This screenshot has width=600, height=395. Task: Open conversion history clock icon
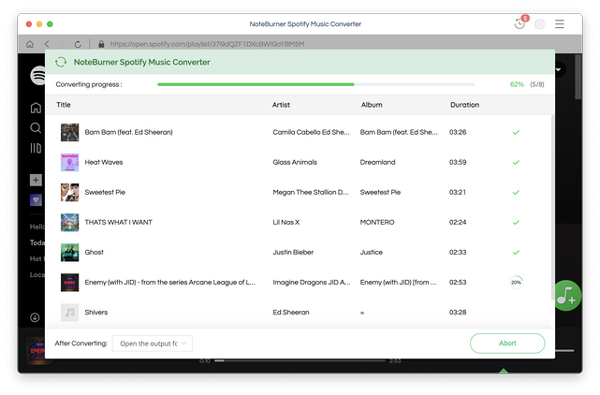click(x=519, y=24)
